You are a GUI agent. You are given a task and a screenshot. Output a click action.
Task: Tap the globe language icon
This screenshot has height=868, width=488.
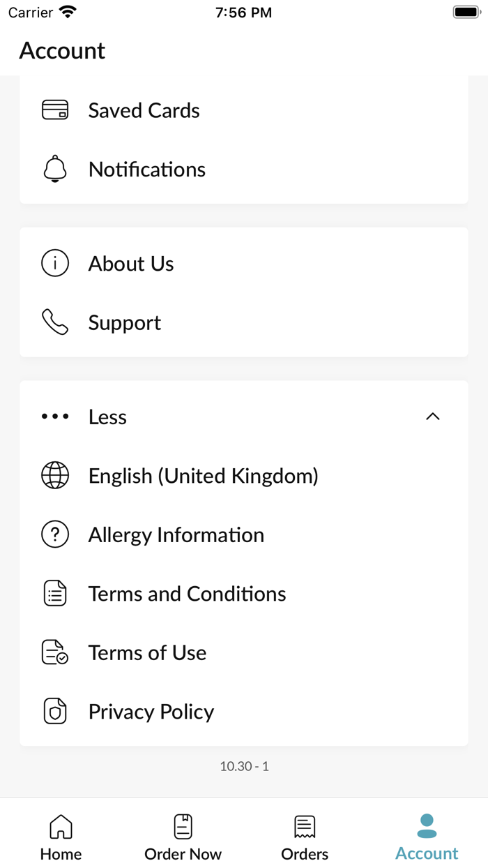pos(55,476)
